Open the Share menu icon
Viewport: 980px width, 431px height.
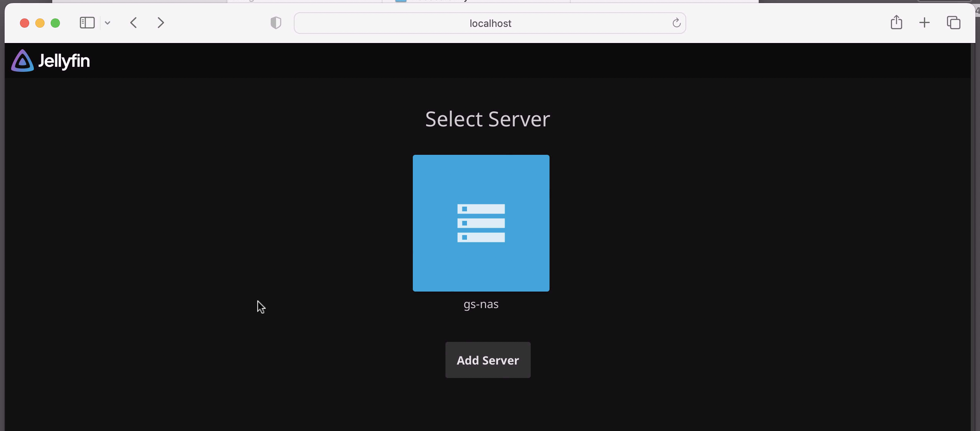point(896,22)
